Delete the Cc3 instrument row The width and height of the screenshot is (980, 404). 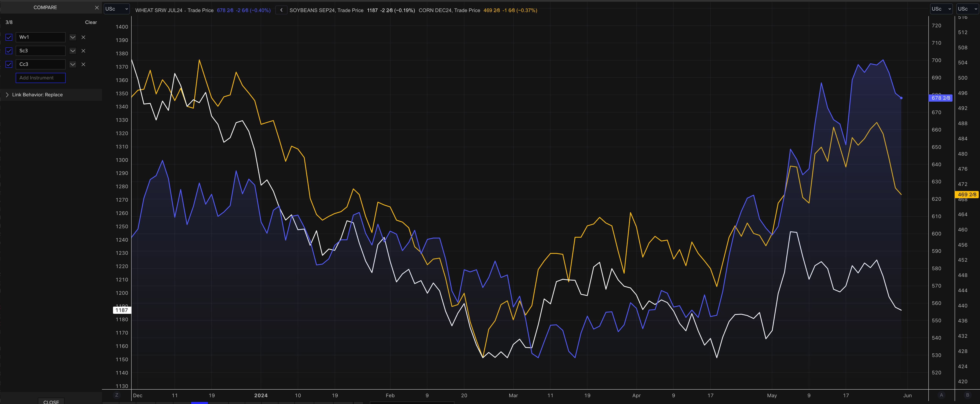83,64
